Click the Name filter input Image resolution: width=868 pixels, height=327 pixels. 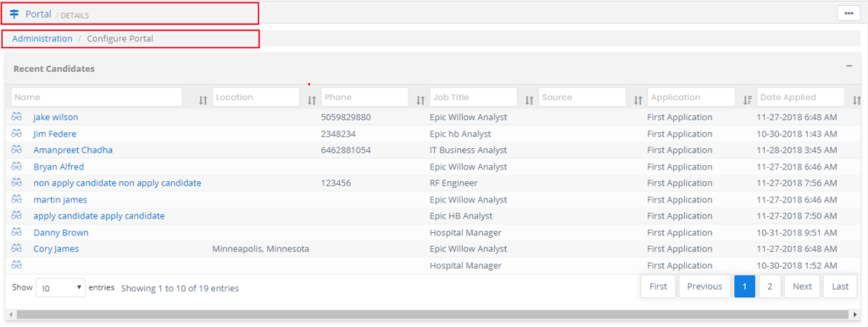pos(97,97)
